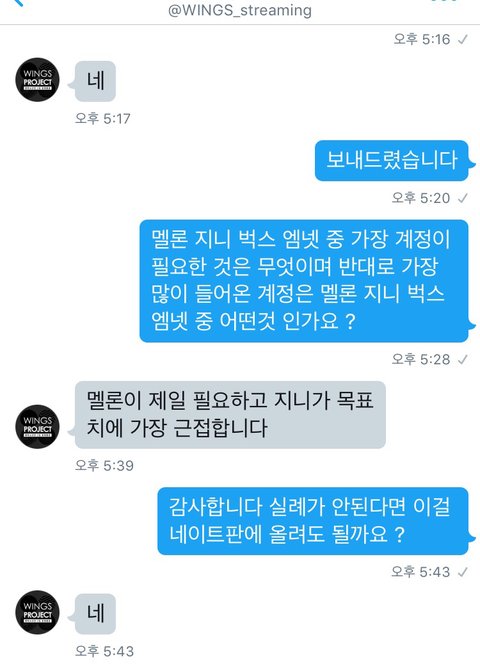Tap WINGS PROJECT avatar beside last 네 reply
The height and width of the screenshot is (671, 480).
coord(37,612)
